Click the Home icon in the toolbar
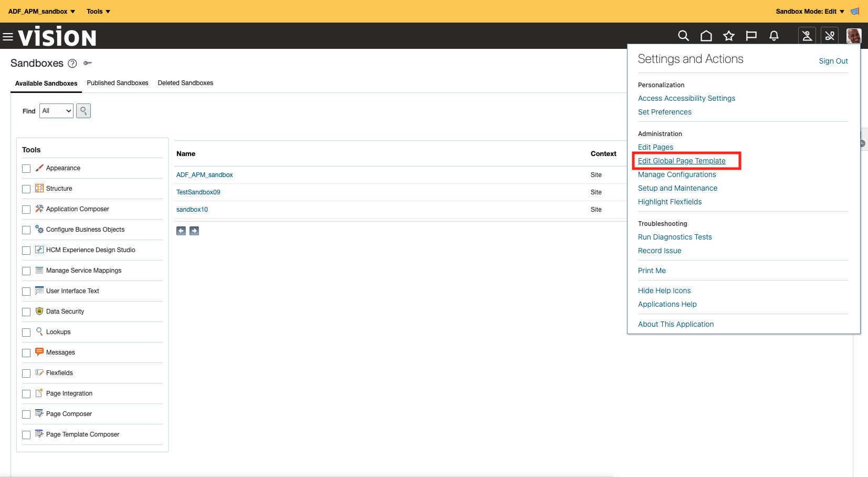The height and width of the screenshot is (477, 868). pyautogui.click(x=706, y=36)
